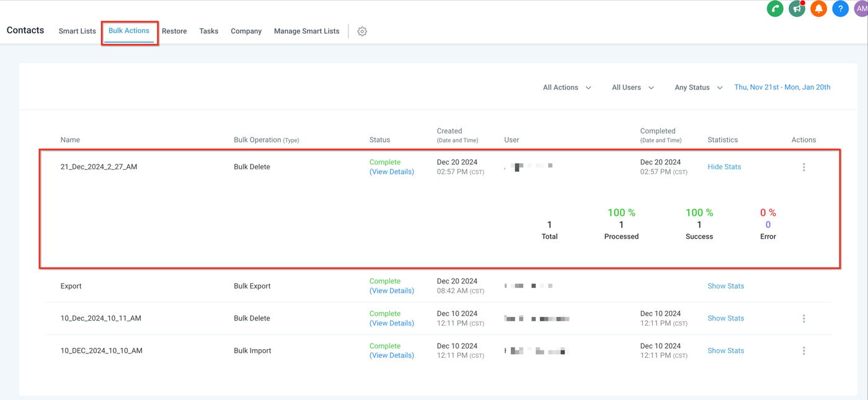Click the green phone dialer icon
The image size is (868, 400).
point(775,9)
